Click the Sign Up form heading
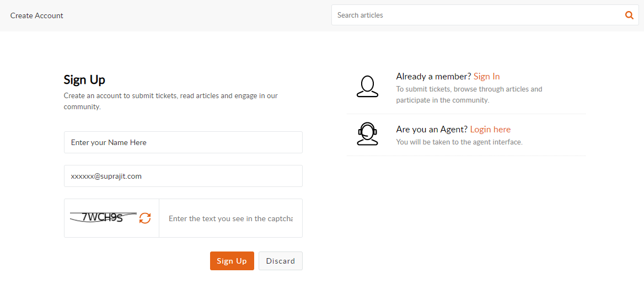The width and height of the screenshot is (644, 289). [x=84, y=80]
